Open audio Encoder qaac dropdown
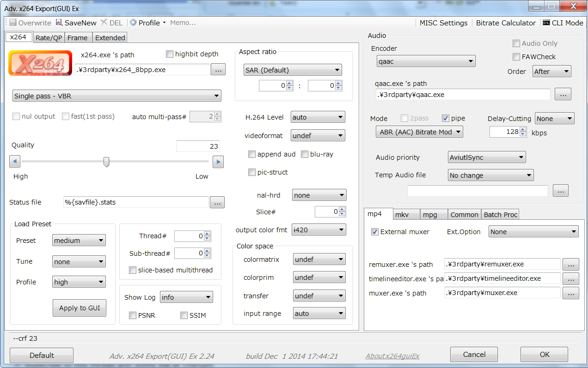This screenshot has height=368, width=588. click(426, 61)
